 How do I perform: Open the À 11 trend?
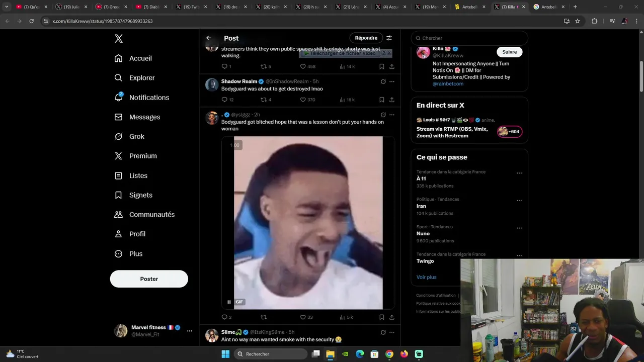421,178
